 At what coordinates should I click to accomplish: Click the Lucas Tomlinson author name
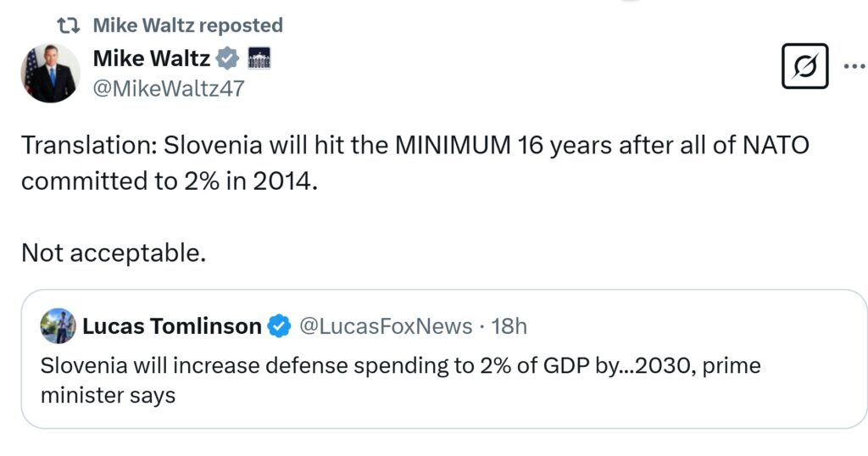(172, 325)
